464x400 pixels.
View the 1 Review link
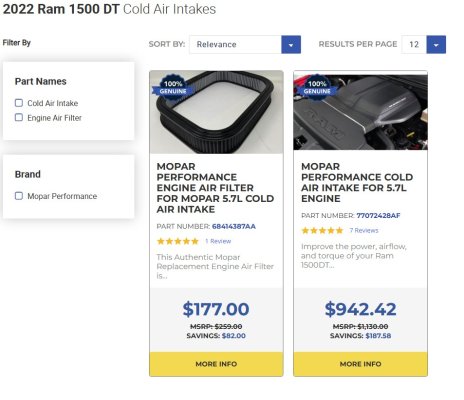218,241
